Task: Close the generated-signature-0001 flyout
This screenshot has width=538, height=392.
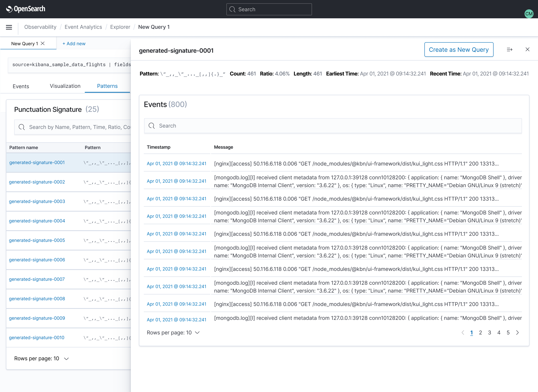Action: pos(528,49)
